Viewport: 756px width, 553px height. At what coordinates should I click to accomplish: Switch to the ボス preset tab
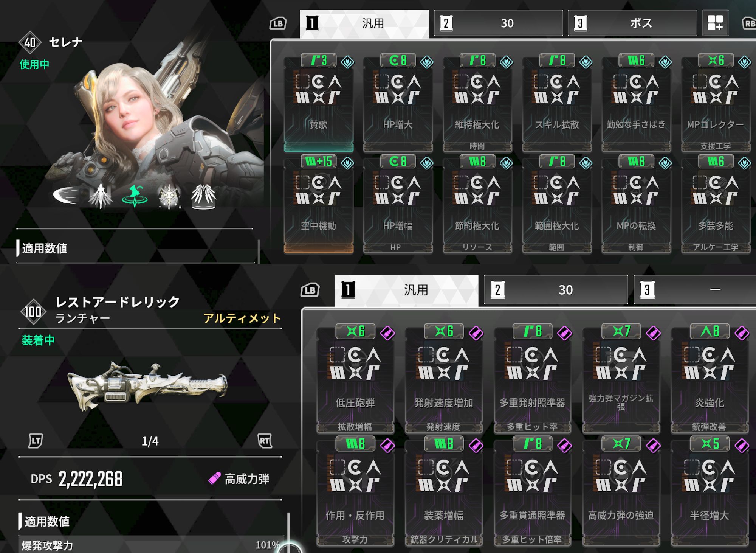[632, 23]
